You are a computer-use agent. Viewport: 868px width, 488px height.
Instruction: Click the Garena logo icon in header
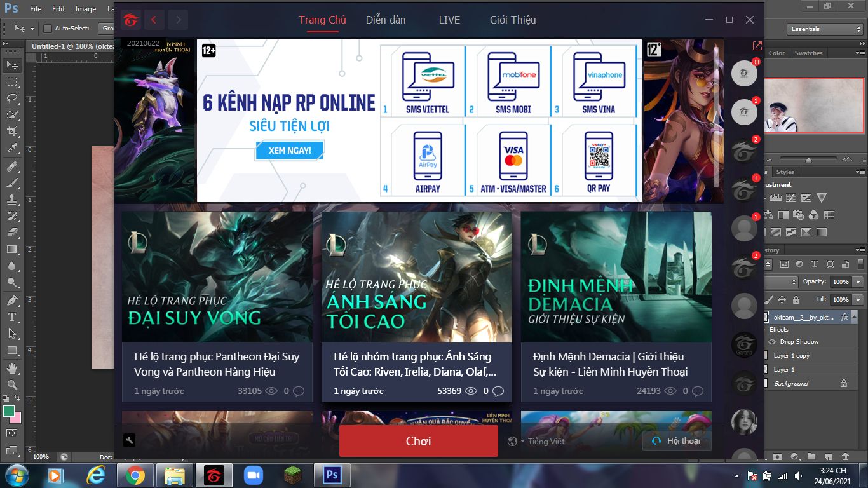tap(130, 20)
